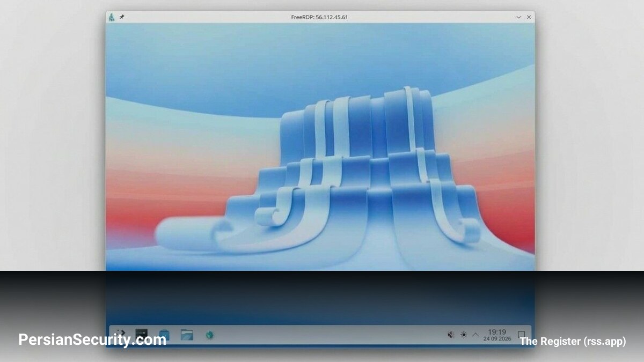
Task: Open the brightness tray icon
Action: [464, 335]
